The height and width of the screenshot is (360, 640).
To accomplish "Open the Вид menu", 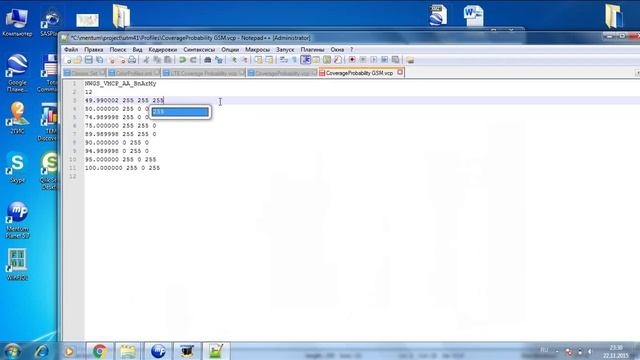I will 137,49.
